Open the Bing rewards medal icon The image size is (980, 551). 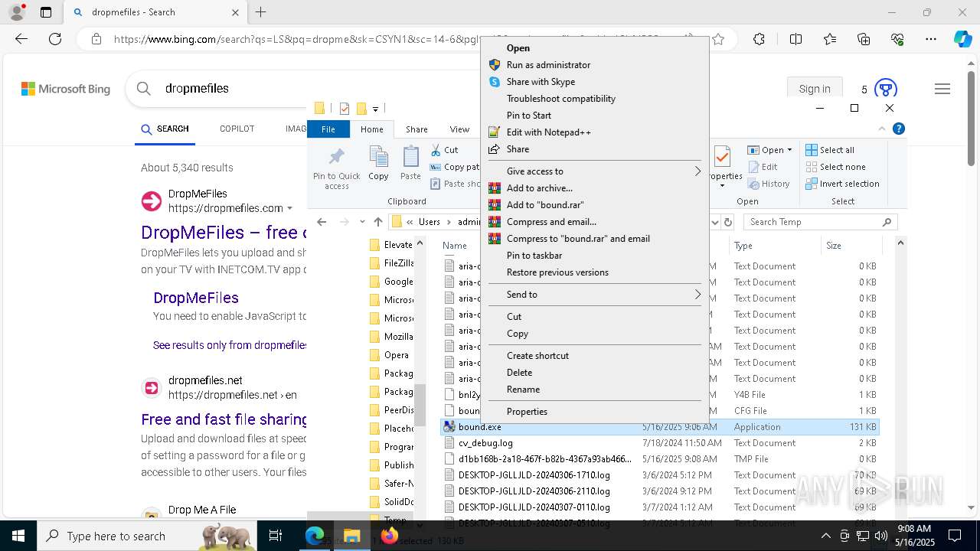(885, 89)
